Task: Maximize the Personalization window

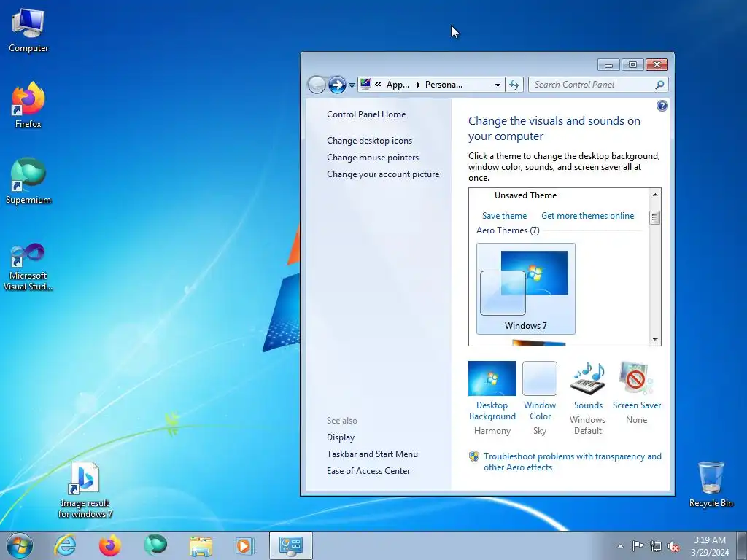Action: click(x=632, y=65)
